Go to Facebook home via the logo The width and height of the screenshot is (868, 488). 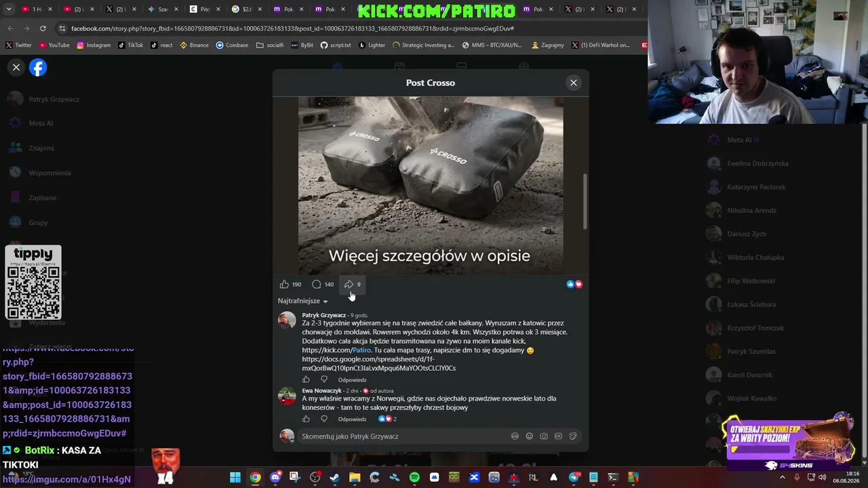pos(38,67)
